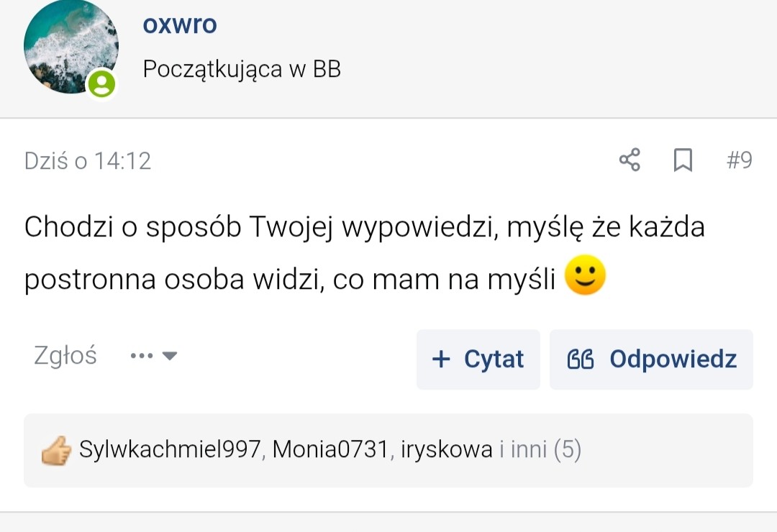
Task: Expand the dropdown arrow next to the ellipsis
Action: pos(170,356)
